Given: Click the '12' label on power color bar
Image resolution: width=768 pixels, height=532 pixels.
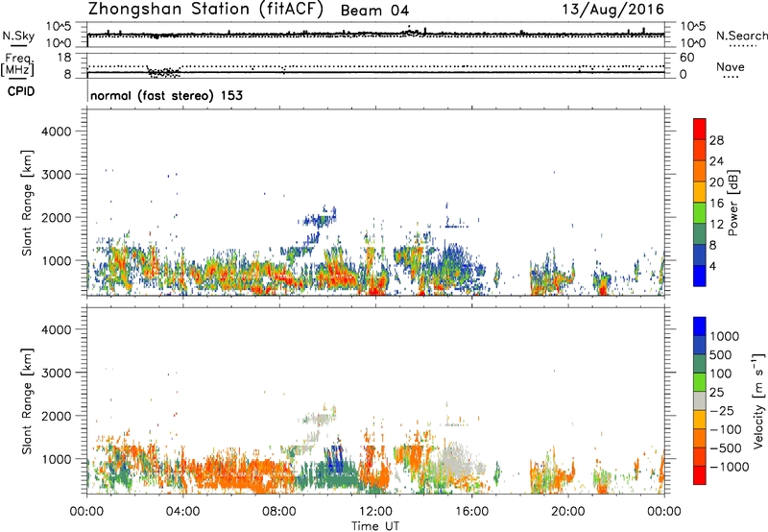Looking at the screenshot, I should pyautogui.click(x=716, y=225).
